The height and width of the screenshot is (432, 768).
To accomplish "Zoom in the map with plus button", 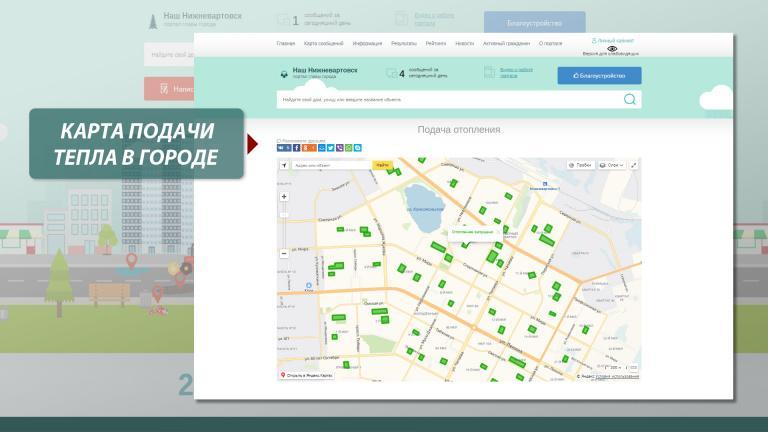I will [284, 197].
